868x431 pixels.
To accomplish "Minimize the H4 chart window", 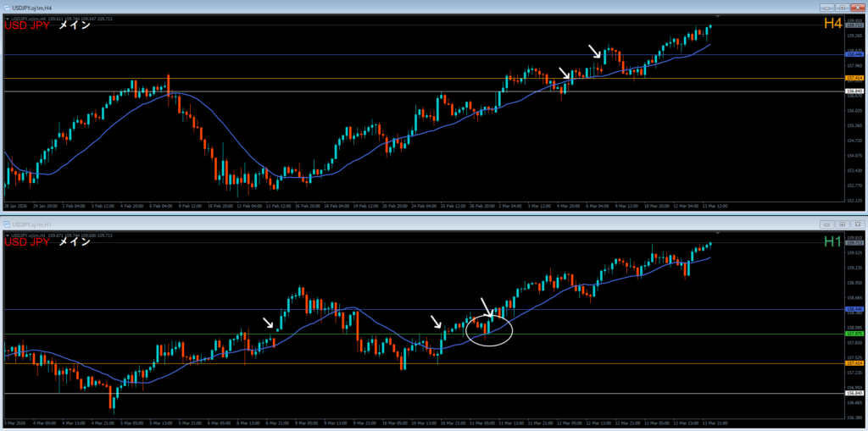I will point(825,7).
